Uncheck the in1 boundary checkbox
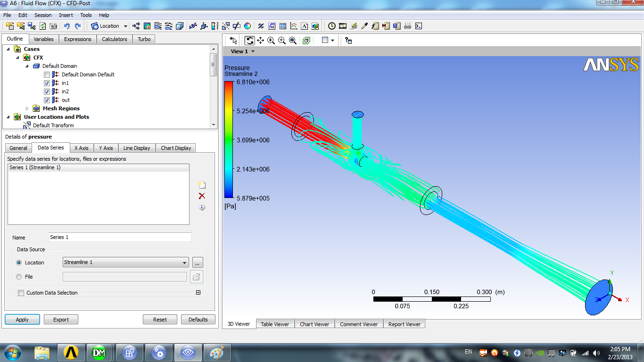Screen dimensions: 644x362 (x=47, y=83)
